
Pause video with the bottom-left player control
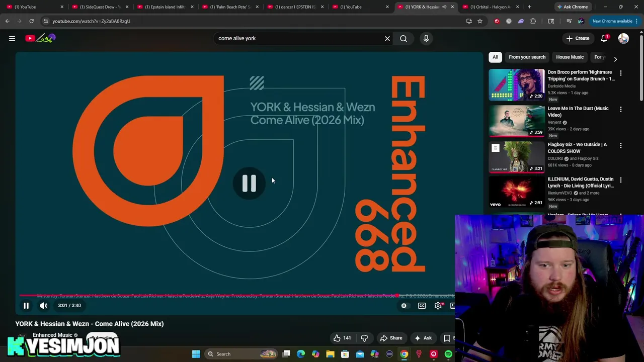[x=26, y=305]
